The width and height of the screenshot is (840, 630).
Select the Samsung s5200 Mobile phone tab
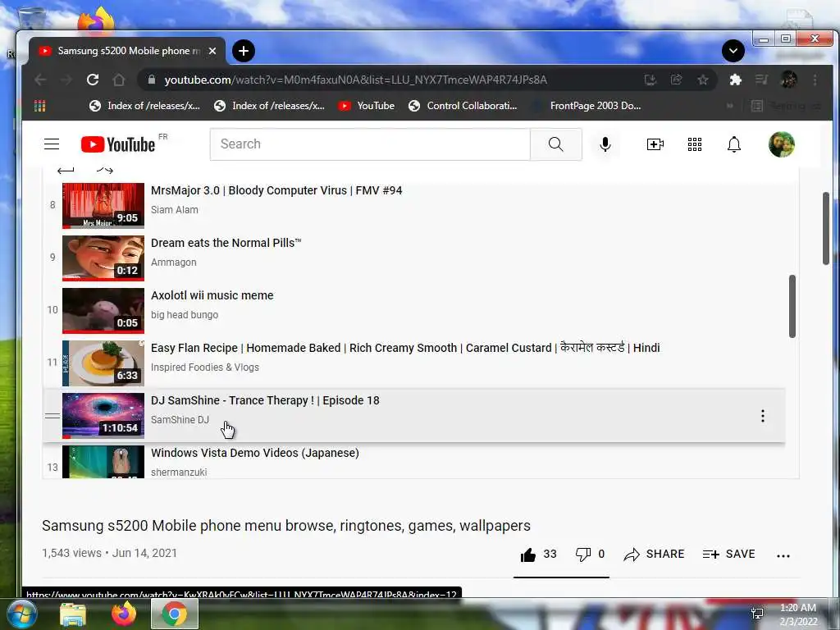(127, 51)
